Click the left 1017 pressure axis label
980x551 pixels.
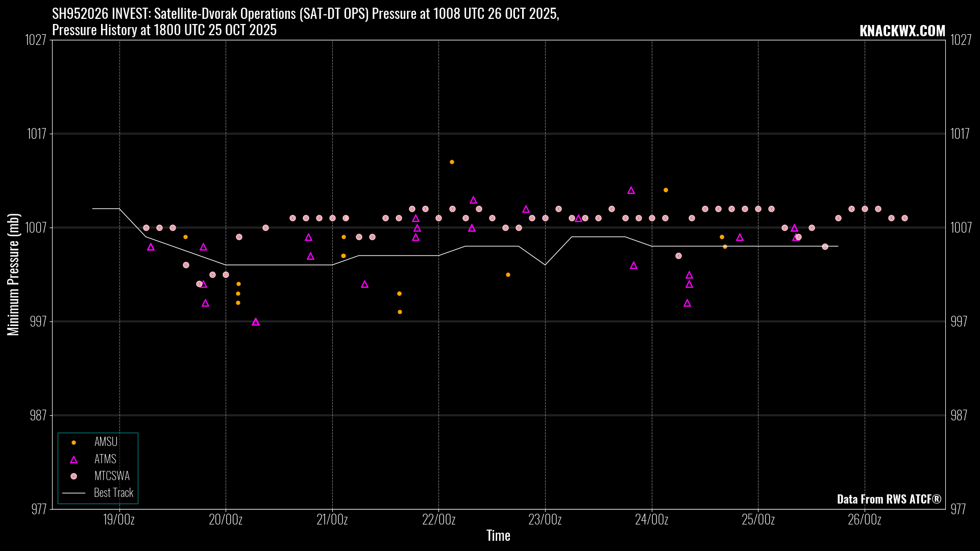(37, 134)
